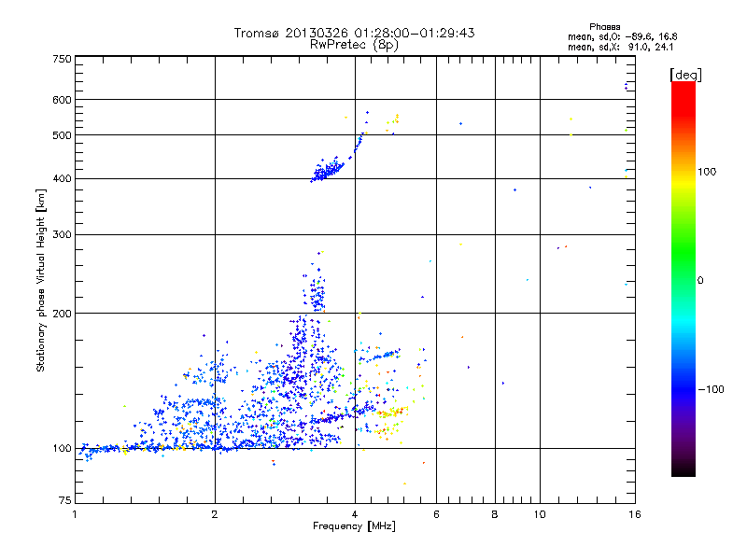The height and width of the screenshot is (560, 747).
Task: Select the 'RwPretec (8p)' subtitle
Action: coord(354,45)
